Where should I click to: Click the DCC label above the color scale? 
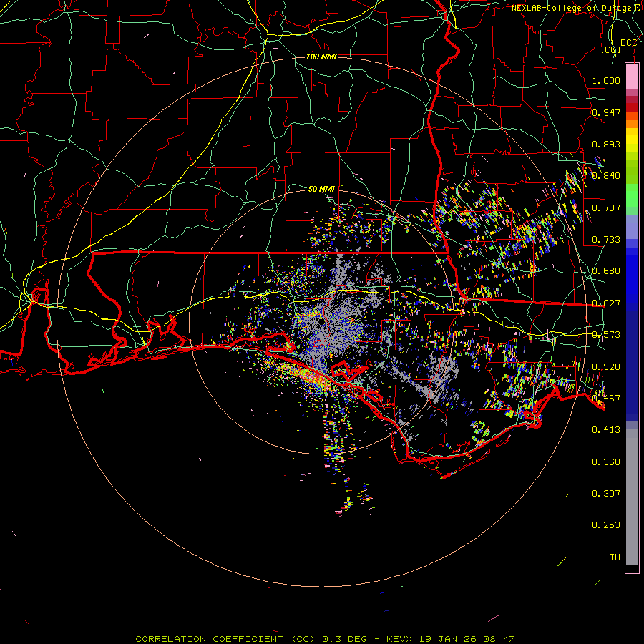(628, 43)
